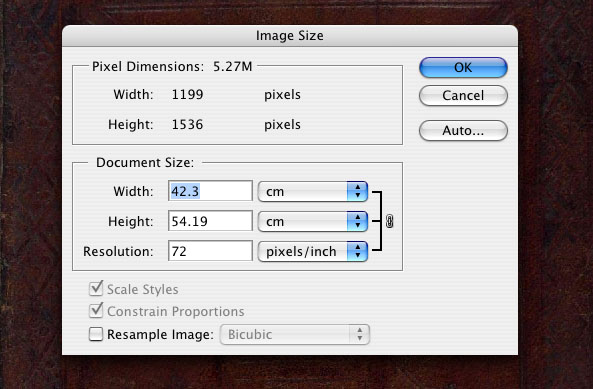Click the Document Size: heading
This screenshot has height=389, width=593.
(x=145, y=163)
